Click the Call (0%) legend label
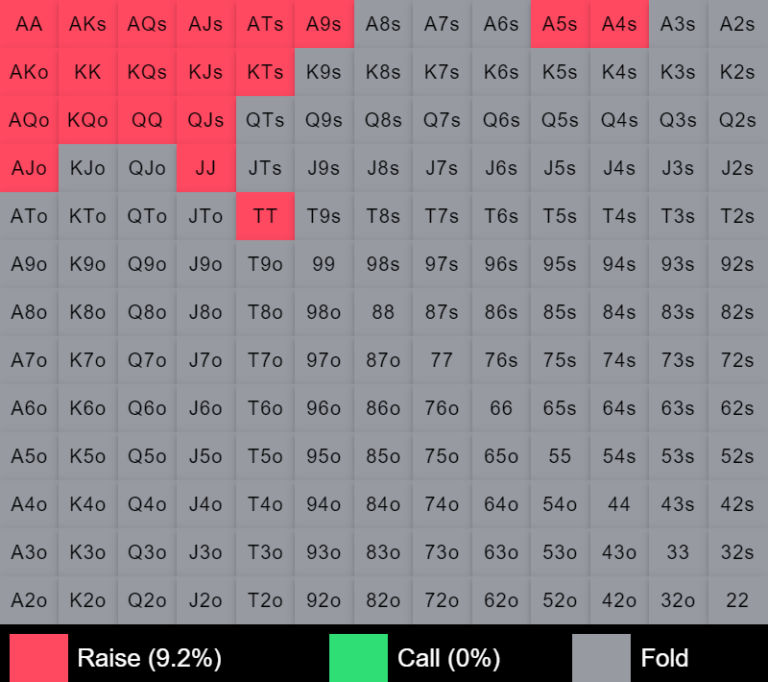768x682 pixels. click(x=449, y=658)
